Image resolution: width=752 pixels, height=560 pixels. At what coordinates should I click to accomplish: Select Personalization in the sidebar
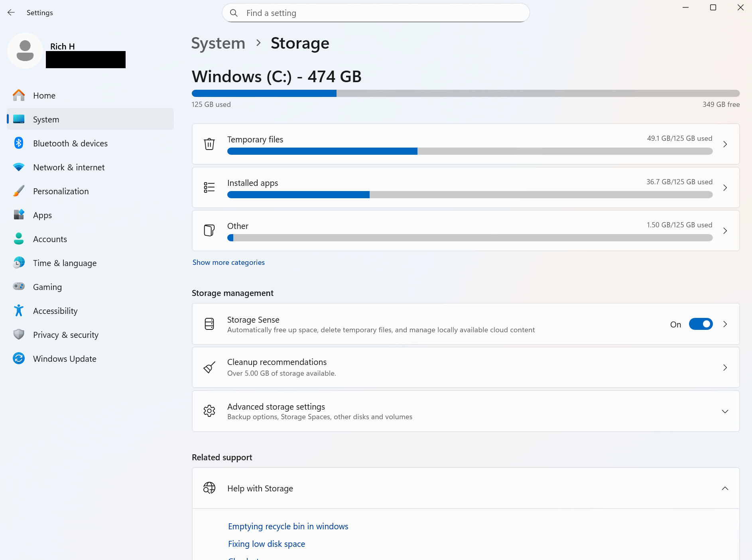click(x=91, y=191)
